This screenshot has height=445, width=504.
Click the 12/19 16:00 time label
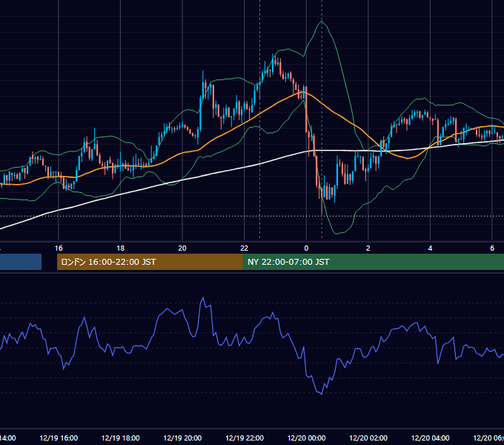[59, 438]
